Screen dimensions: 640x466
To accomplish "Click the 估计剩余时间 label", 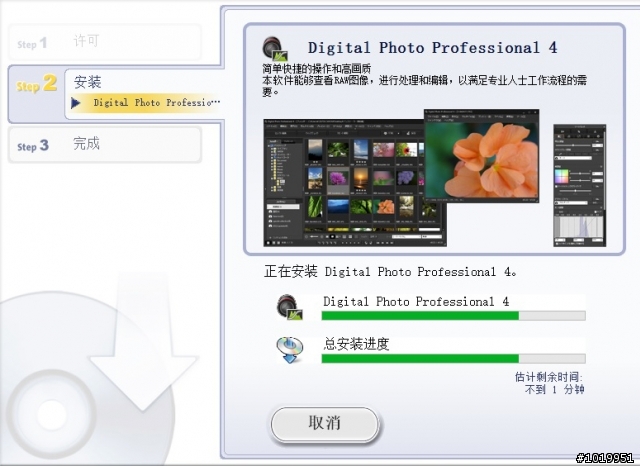I will pyautogui.click(x=549, y=377).
